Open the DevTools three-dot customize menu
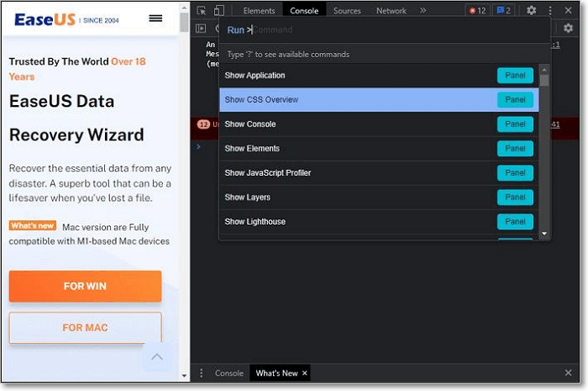Image resolution: width=588 pixels, height=391 pixels. click(550, 11)
